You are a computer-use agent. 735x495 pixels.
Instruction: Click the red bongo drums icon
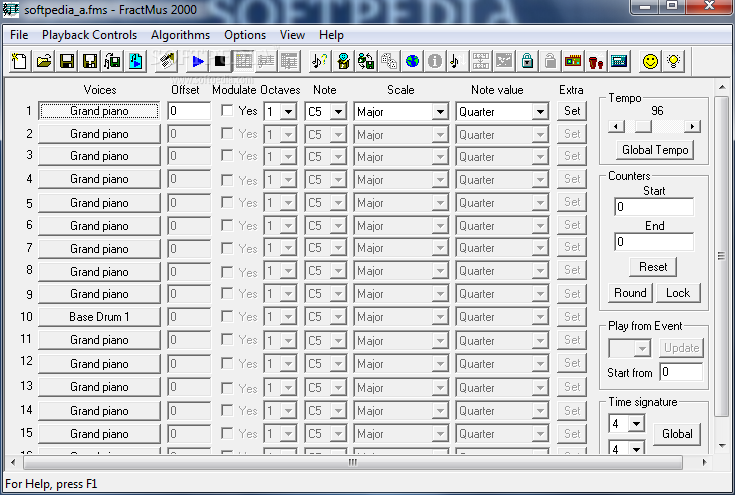(596, 61)
